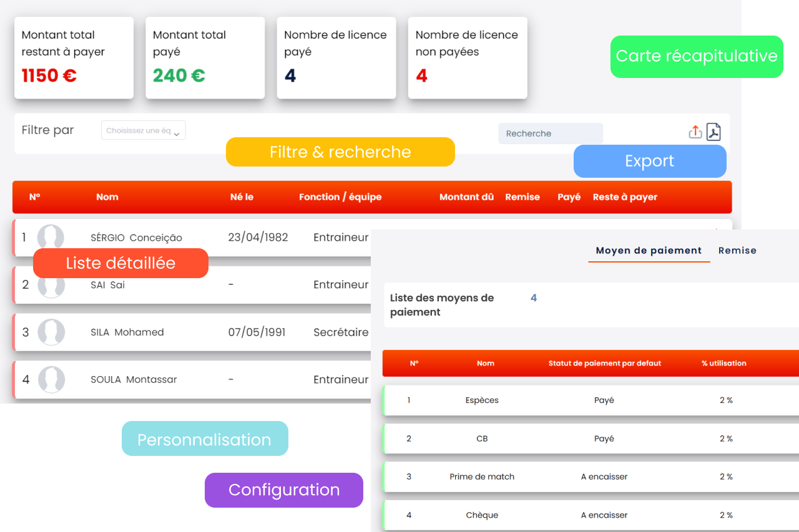Image resolution: width=799 pixels, height=532 pixels.
Task: Click the Nom header in the payment methods table
Action: pos(485,363)
